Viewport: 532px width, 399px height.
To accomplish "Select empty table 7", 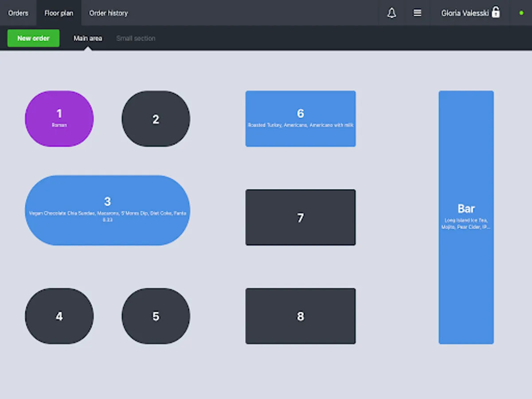I will [300, 217].
